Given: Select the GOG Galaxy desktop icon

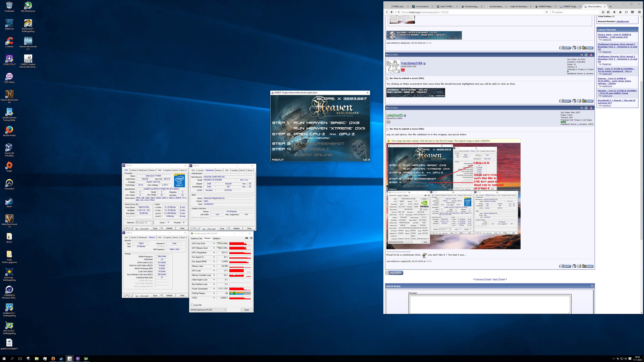Looking at the screenshot, I should point(9,78).
